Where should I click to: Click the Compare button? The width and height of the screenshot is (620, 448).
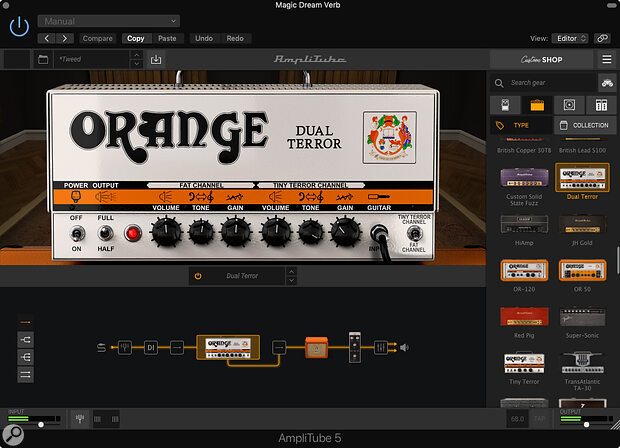[98, 38]
